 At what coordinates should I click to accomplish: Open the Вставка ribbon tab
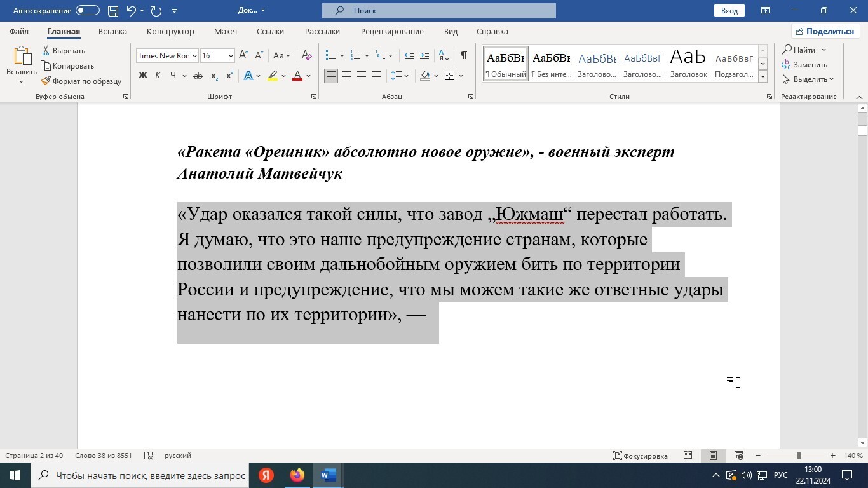(112, 31)
